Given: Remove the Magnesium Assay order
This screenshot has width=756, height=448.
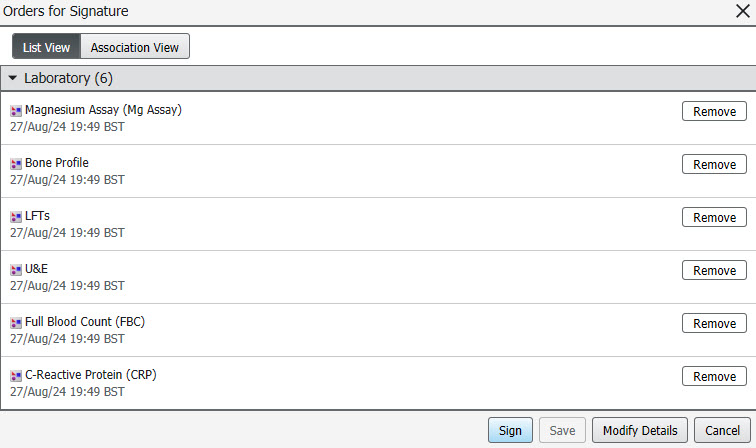Looking at the screenshot, I should tap(714, 111).
